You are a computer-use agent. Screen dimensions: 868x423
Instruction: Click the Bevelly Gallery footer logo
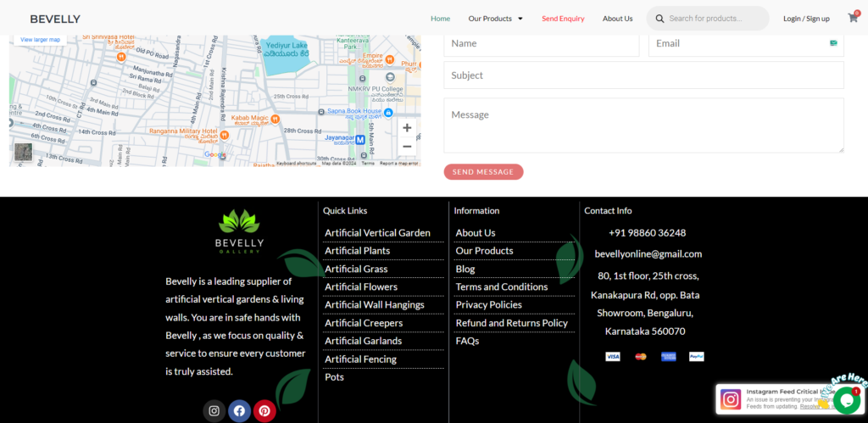tap(239, 231)
